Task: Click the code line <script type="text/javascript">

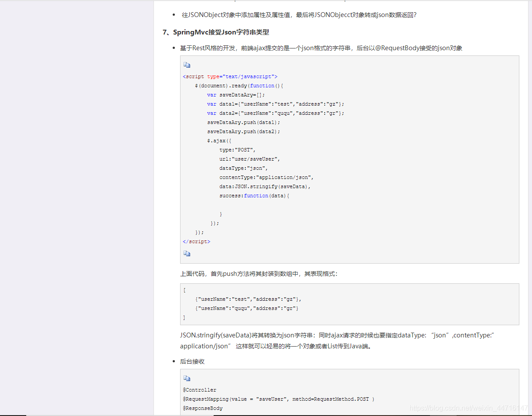Action: click(x=230, y=76)
